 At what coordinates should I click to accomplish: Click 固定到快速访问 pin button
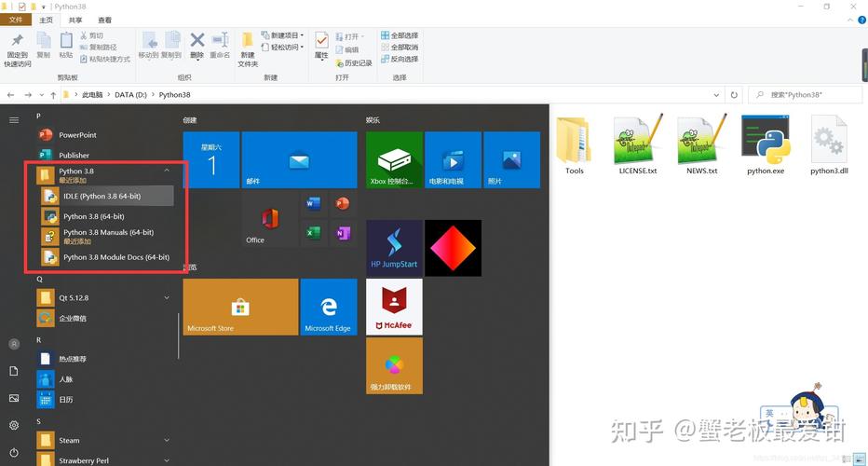18,50
